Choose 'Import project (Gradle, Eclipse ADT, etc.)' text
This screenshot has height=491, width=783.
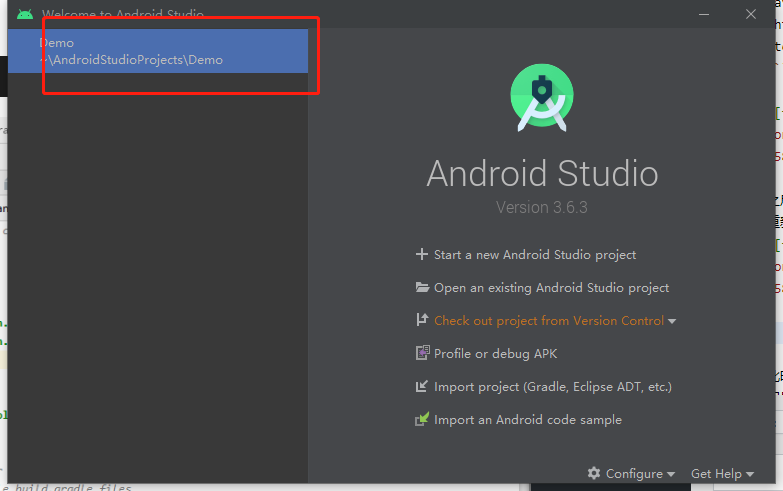(552, 387)
